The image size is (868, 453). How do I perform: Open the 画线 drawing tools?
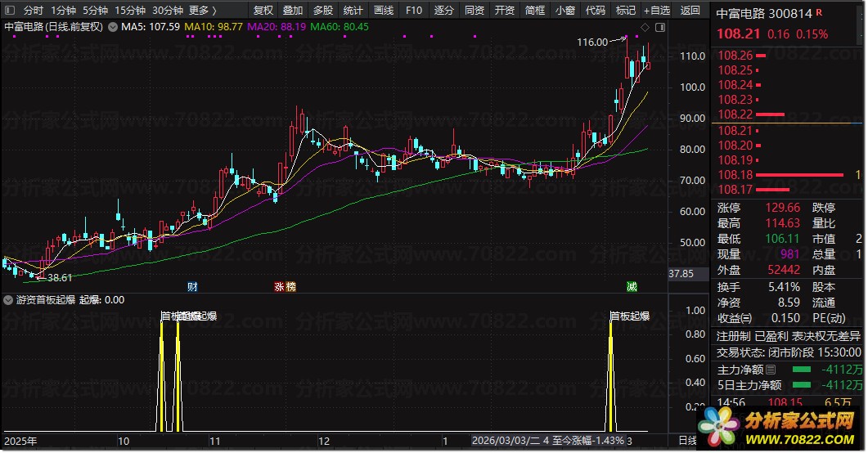click(383, 11)
